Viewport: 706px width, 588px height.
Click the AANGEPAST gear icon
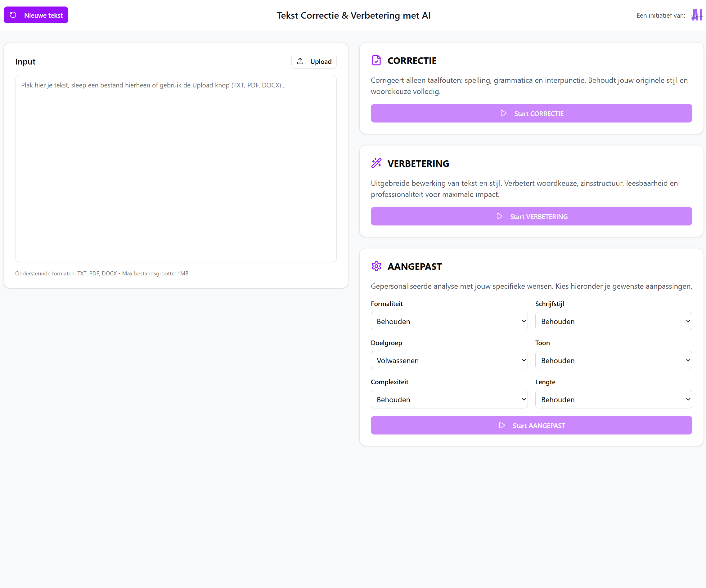(376, 266)
